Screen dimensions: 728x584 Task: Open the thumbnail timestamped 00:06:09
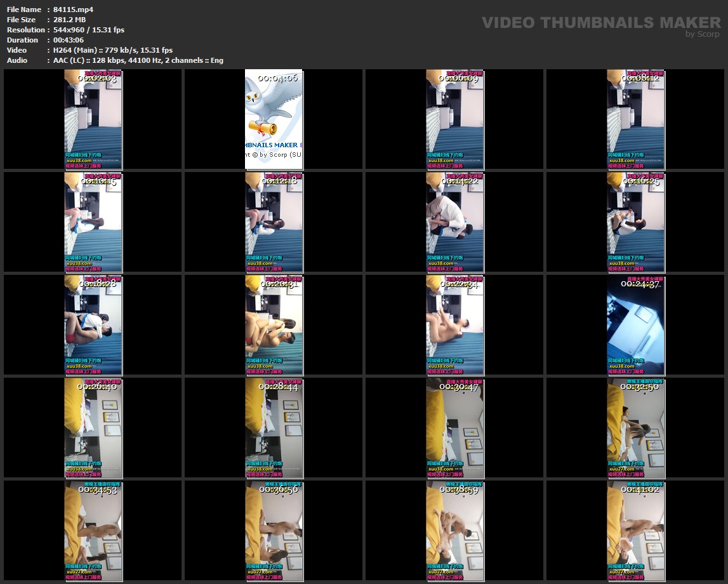coord(454,119)
